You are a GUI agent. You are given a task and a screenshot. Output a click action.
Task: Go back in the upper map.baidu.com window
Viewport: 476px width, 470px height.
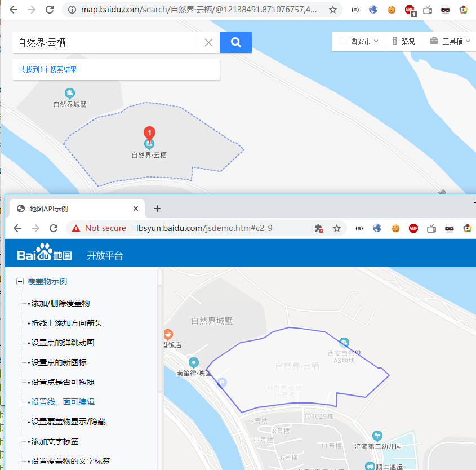click(x=14, y=10)
